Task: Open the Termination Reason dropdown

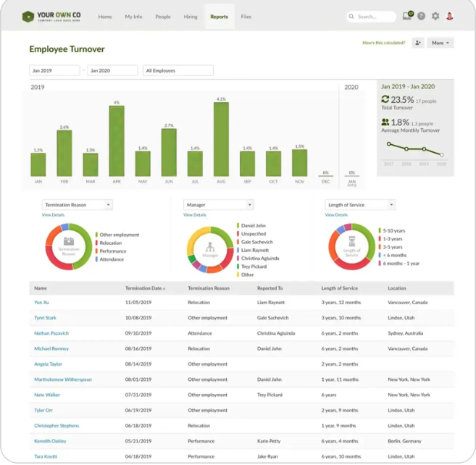Action: pyautogui.click(x=77, y=205)
